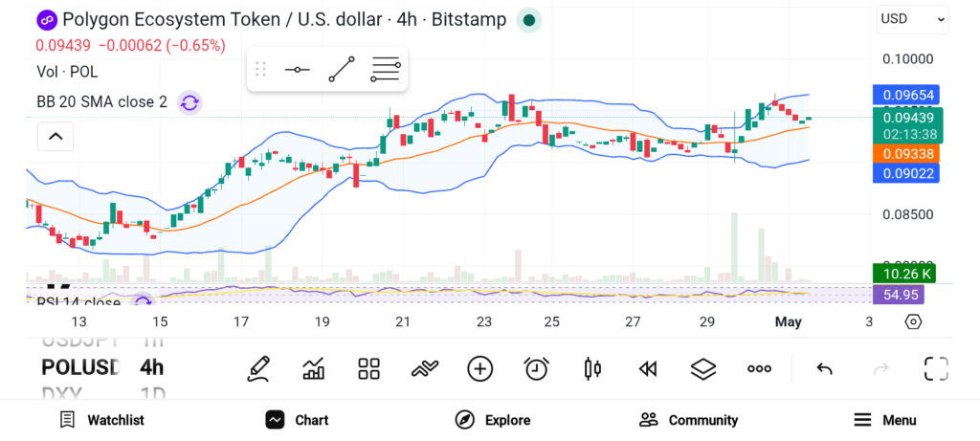Screen dimensions: 980x441
Task: Open the three-dots more options icon
Action: click(x=759, y=369)
